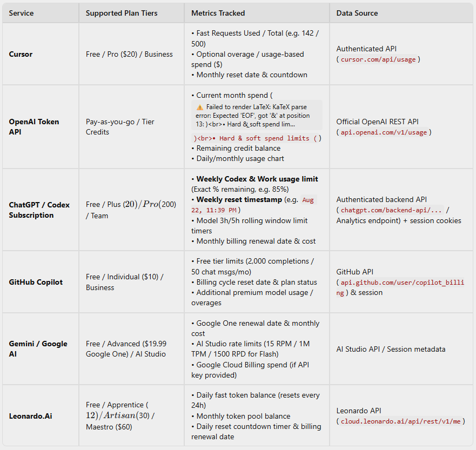Image resolution: width=476 pixels, height=450 pixels.
Task: Click the Data Source column header
Action: tap(357, 13)
